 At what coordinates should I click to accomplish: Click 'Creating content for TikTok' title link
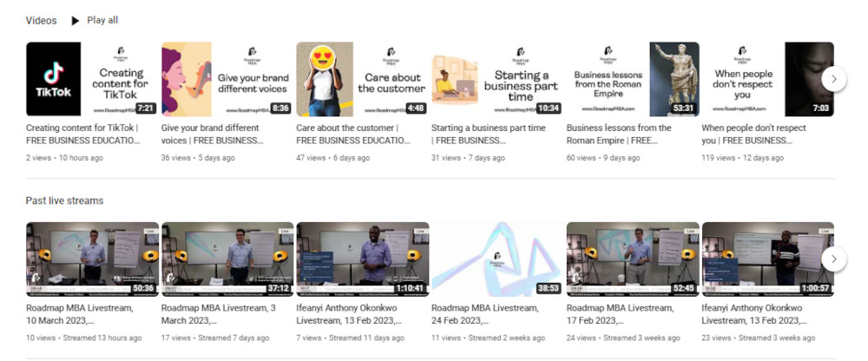click(83, 134)
